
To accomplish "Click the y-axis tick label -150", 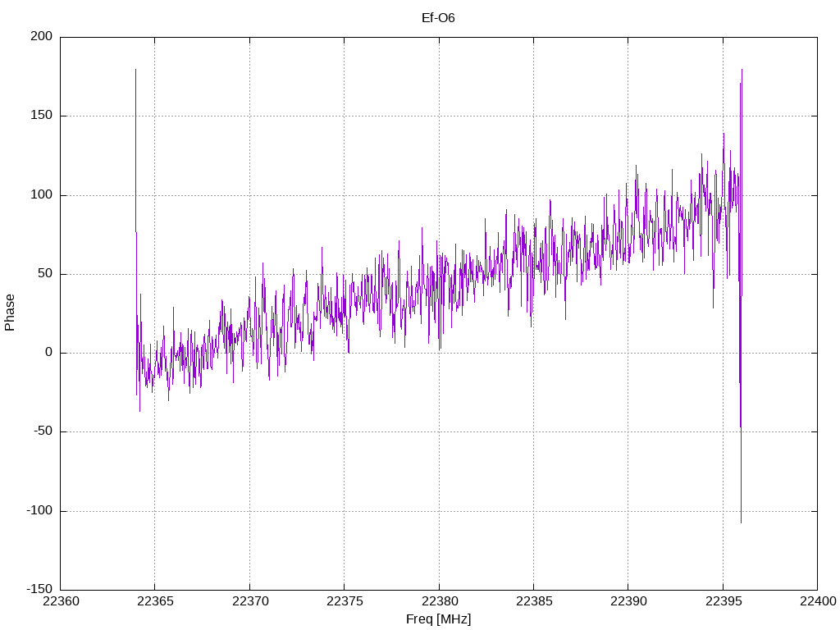I will [x=39, y=589].
